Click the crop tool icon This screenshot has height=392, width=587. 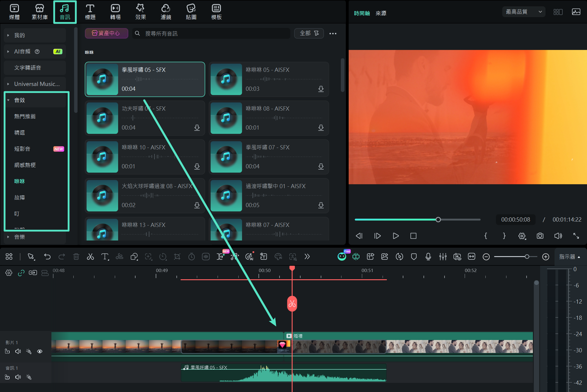click(177, 256)
